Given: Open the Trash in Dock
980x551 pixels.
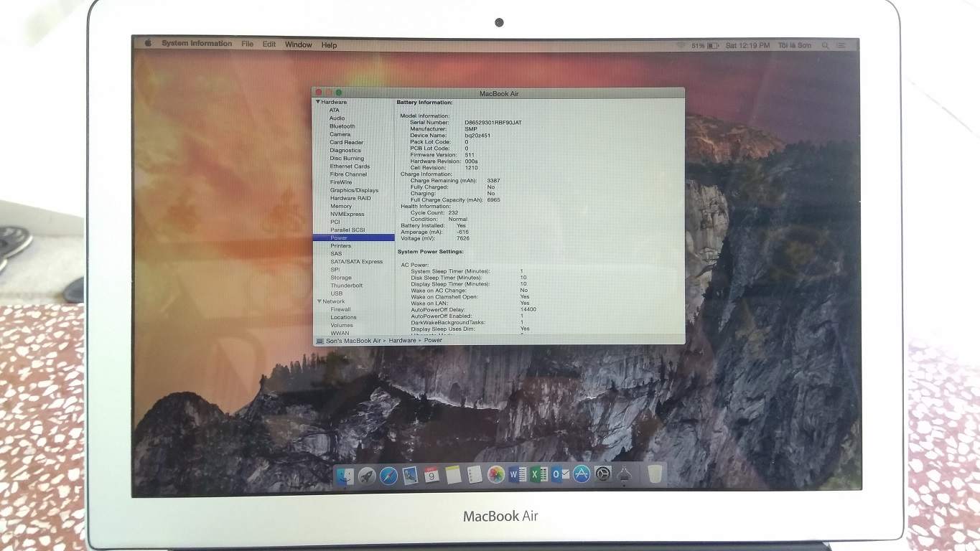Looking at the screenshot, I should 655,474.
